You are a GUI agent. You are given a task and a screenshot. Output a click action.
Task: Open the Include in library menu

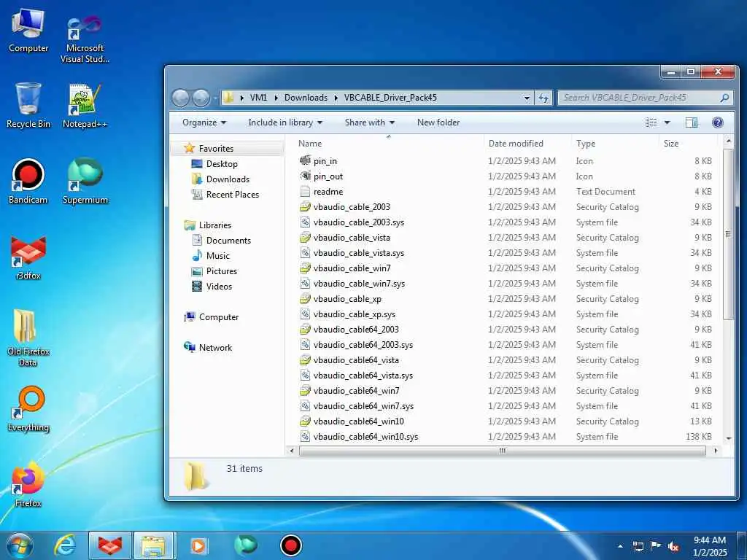click(285, 122)
